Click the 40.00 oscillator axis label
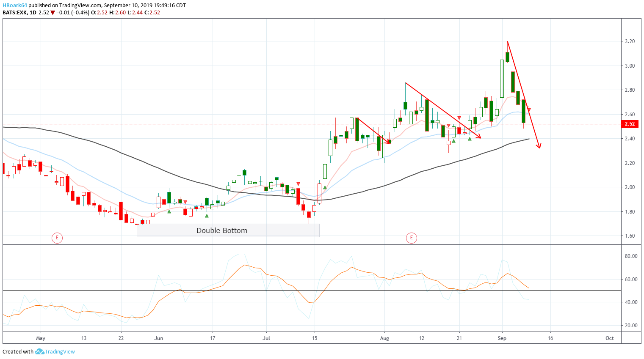644x359 pixels. 631,302
